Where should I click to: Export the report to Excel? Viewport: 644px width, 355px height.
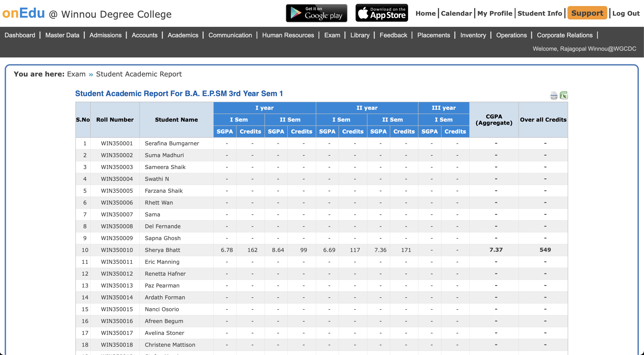tap(563, 95)
